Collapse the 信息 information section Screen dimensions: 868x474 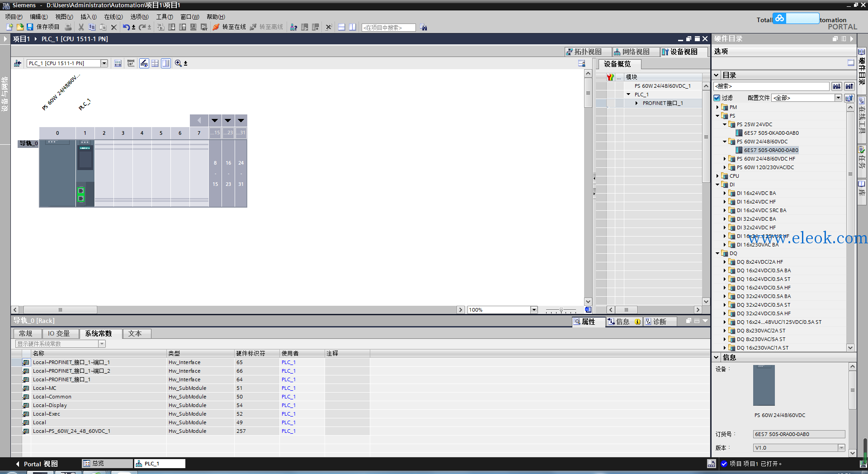click(717, 357)
